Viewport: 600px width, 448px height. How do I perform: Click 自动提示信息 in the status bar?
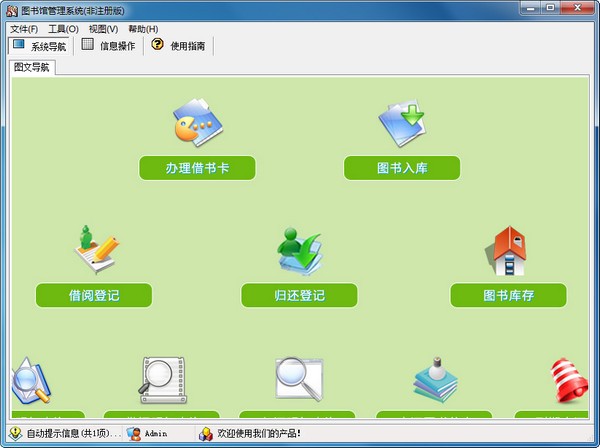(65, 434)
